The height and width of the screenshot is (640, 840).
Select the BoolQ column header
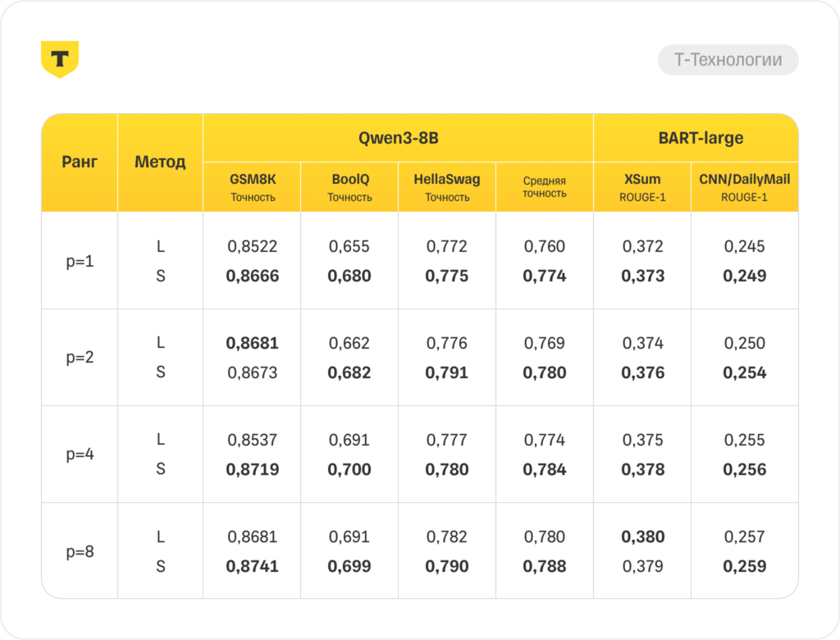pos(349,187)
